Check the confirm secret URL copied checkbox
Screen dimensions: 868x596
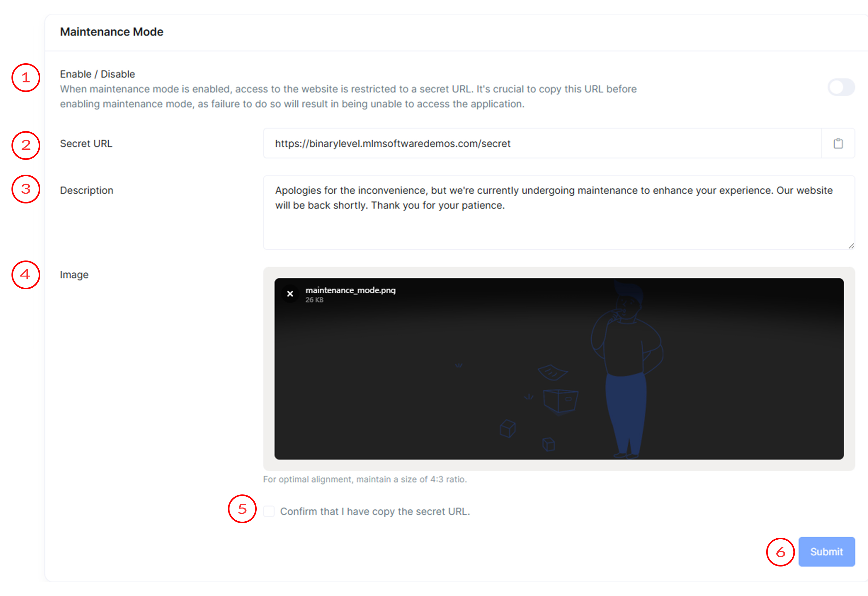point(269,511)
